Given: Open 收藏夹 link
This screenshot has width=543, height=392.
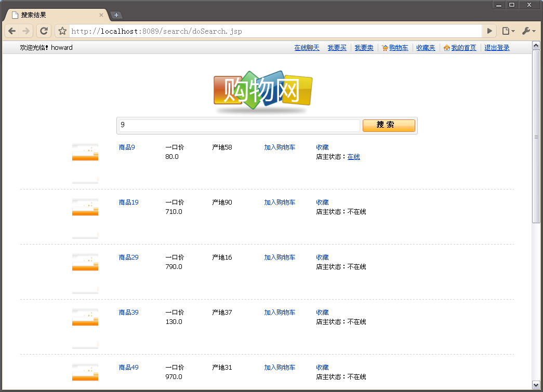Looking at the screenshot, I should click(426, 48).
